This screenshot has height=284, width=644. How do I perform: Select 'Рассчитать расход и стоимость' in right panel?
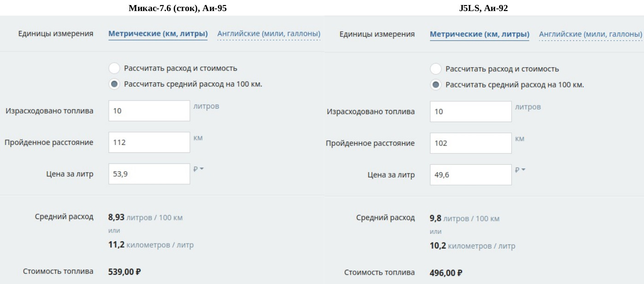pos(436,69)
